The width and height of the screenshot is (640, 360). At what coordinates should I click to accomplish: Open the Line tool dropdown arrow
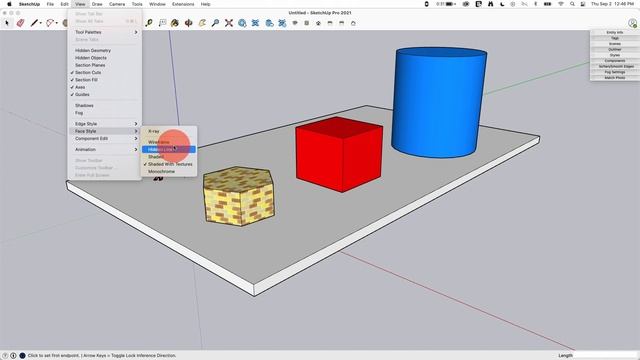(x=40, y=23)
